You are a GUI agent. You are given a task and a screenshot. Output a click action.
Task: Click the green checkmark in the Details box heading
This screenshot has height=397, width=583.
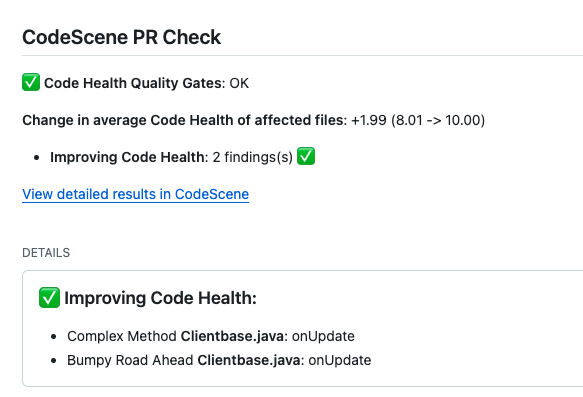[49, 297]
